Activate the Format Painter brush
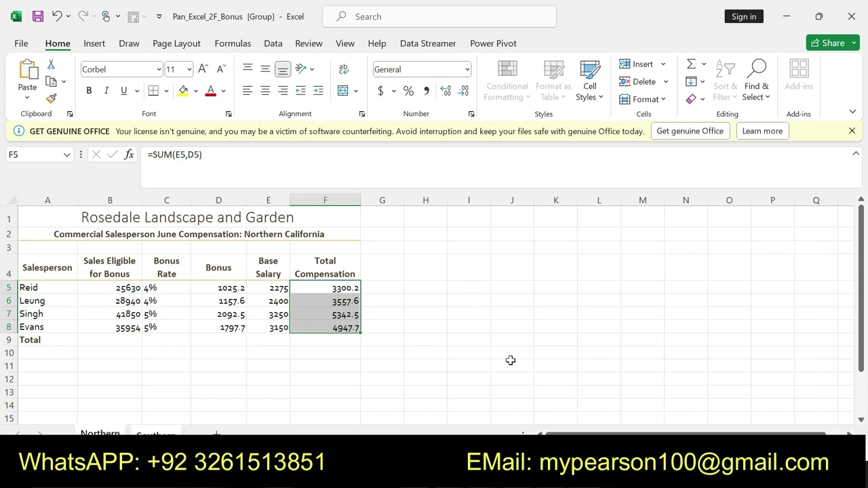The width and height of the screenshot is (868, 488). point(51,98)
